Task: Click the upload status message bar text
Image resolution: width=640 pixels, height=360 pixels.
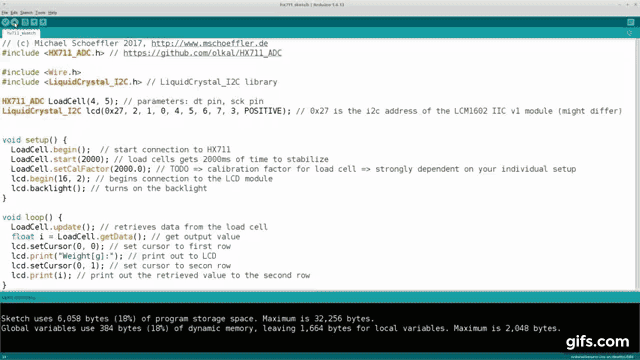Action: [x=19, y=298]
